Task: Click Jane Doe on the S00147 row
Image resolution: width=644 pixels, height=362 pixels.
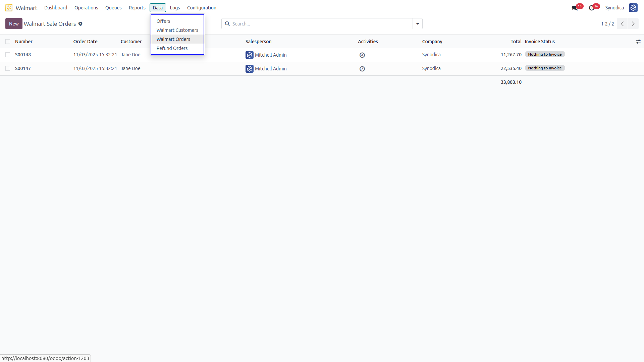Action: point(130,68)
